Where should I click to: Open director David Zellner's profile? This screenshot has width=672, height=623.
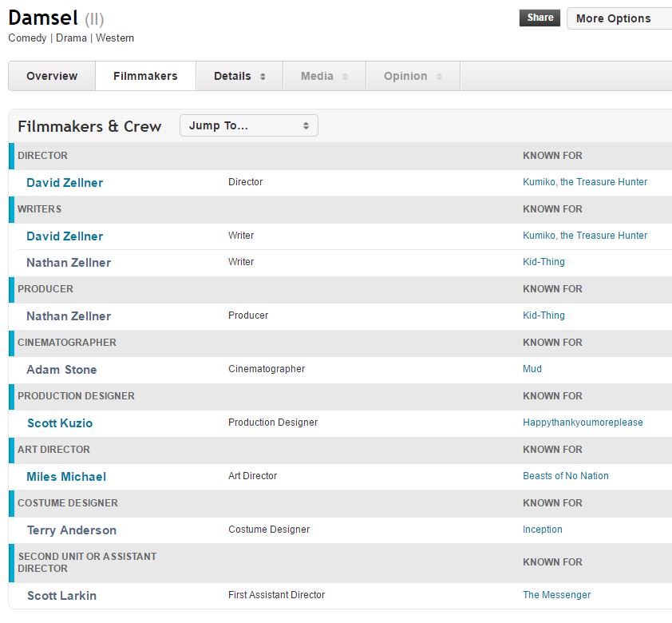64,182
